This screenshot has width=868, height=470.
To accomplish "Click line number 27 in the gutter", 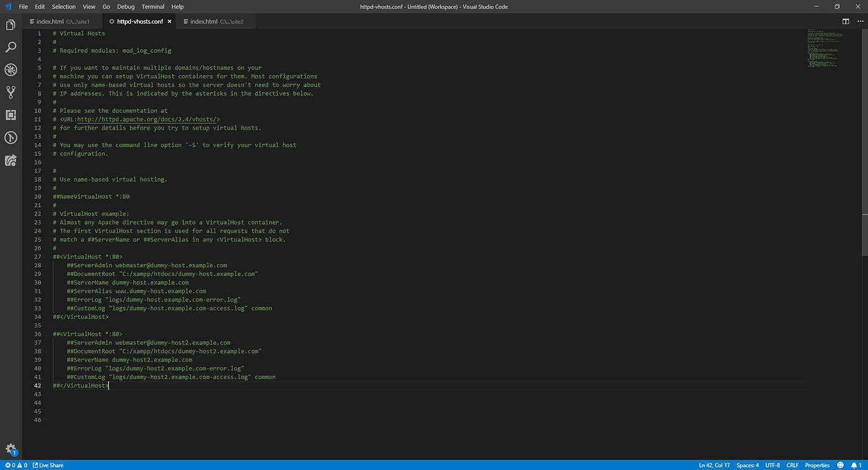I will (x=38, y=257).
